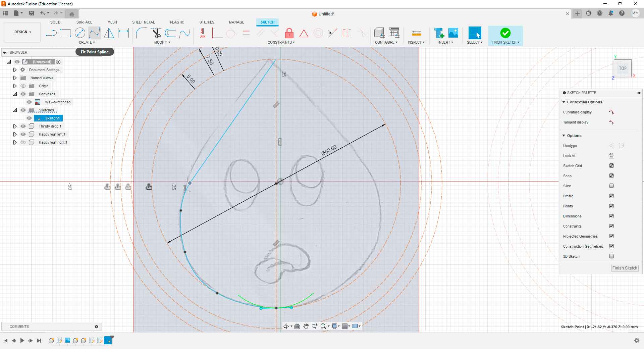The height and width of the screenshot is (349, 644).
Task: Enable the Slice checkbox
Action: pos(611,186)
